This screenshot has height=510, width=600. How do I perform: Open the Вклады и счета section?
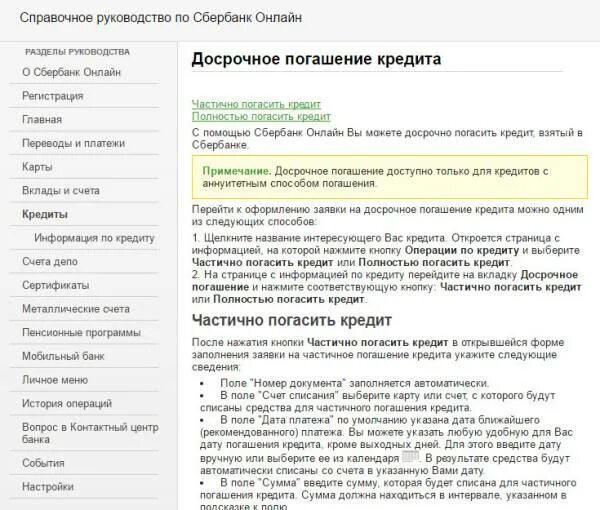tap(61, 191)
